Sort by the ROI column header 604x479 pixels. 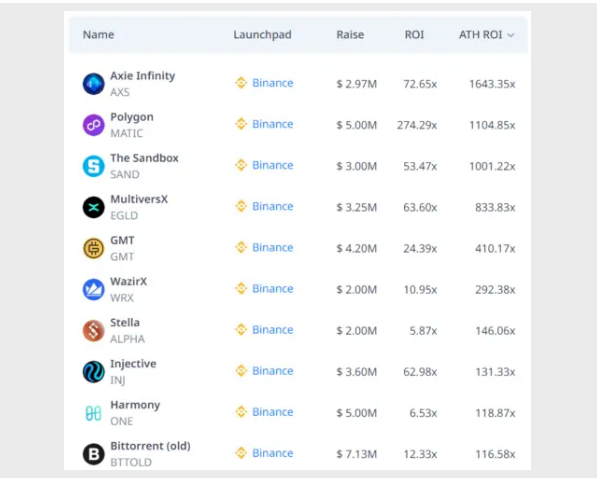click(414, 35)
